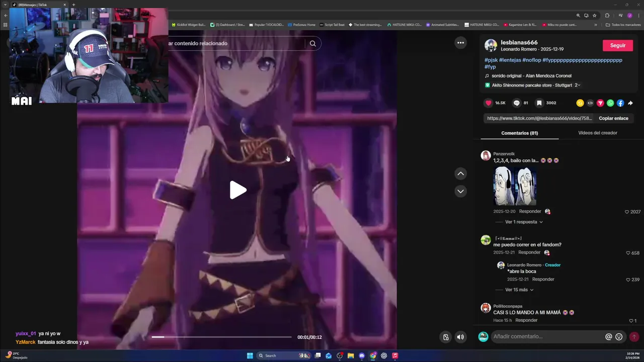Open 'PreSonus: Home' bookmark

(x=301, y=25)
